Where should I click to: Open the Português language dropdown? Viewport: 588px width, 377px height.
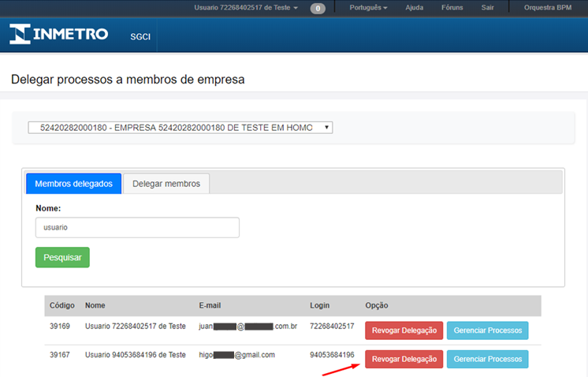pos(368,8)
